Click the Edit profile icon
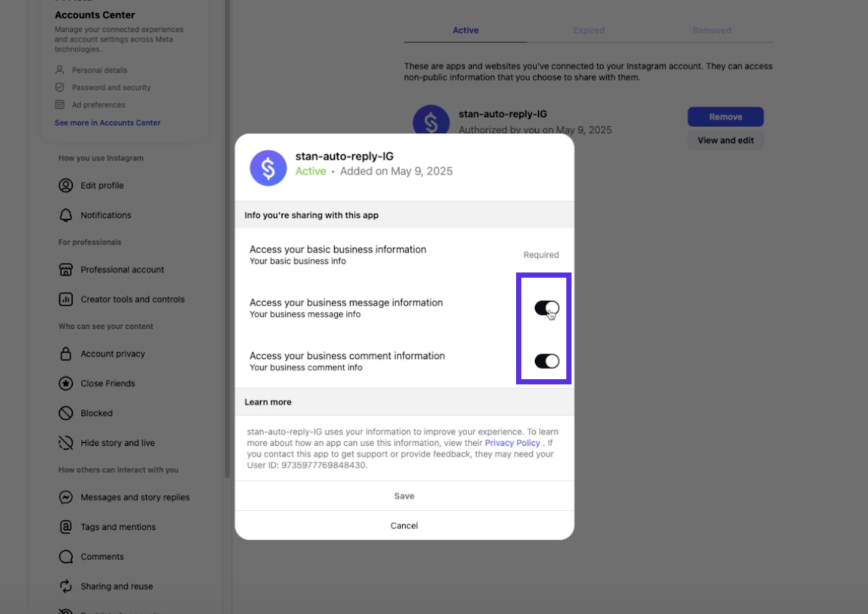This screenshot has height=614, width=868. click(x=66, y=186)
